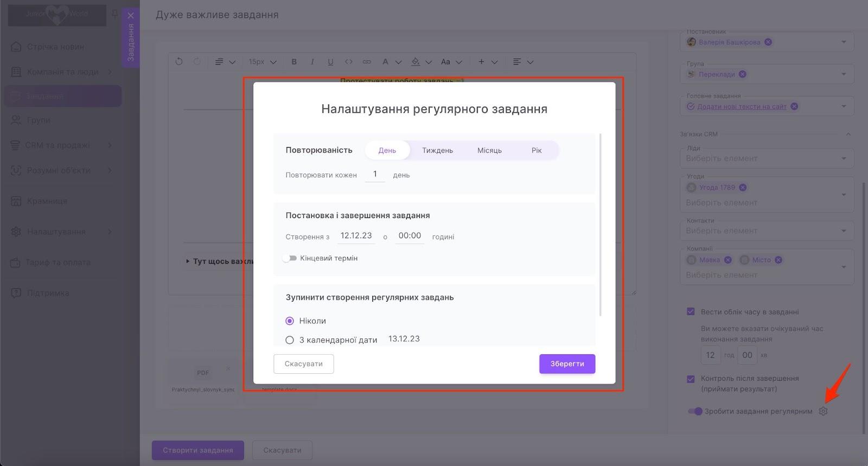Click the code block icon
This screenshot has height=466, width=868.
[x=349, y=62]
